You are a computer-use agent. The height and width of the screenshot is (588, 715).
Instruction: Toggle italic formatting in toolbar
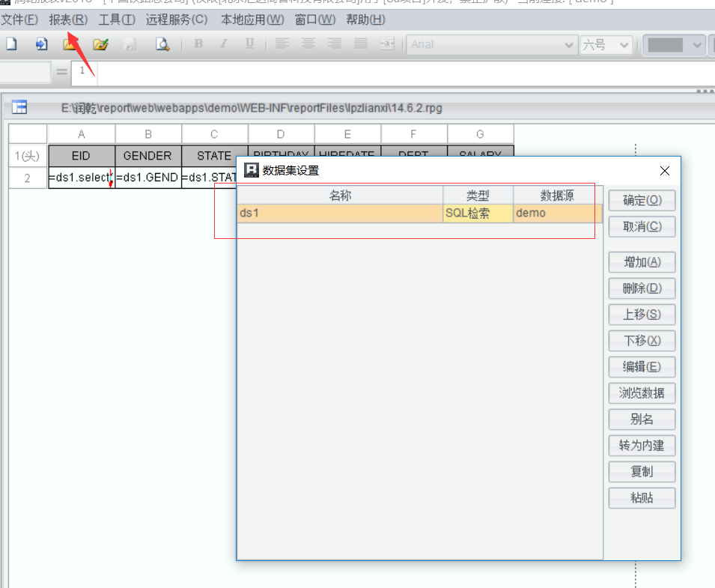223,44
